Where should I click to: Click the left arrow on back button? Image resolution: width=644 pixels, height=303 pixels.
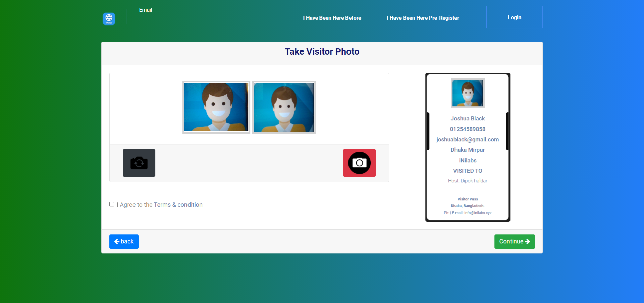117,242
